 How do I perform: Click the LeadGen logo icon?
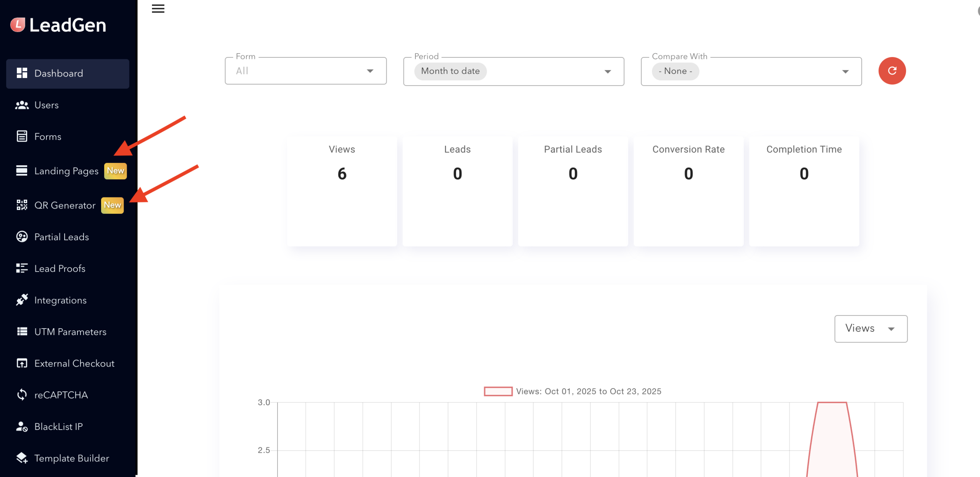pos(18,25)
